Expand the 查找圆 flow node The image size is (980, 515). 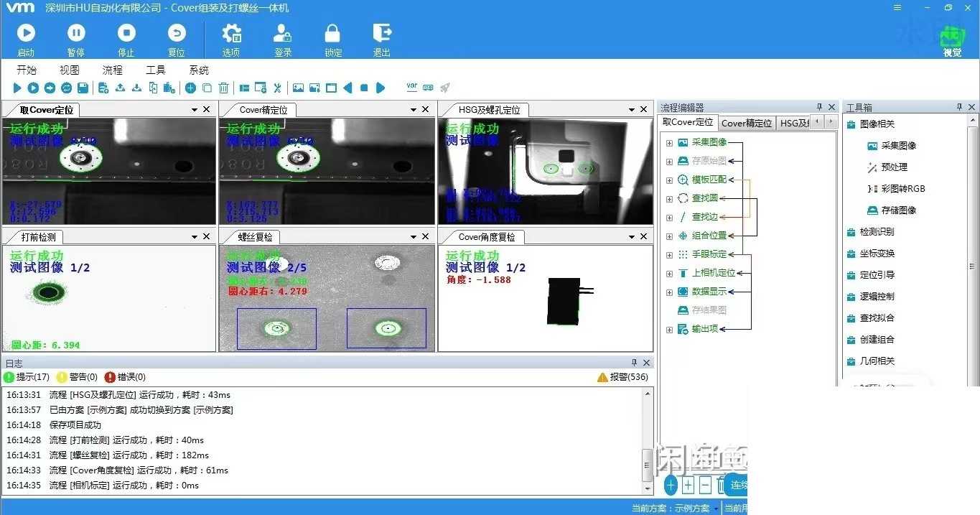pos(670,198)
